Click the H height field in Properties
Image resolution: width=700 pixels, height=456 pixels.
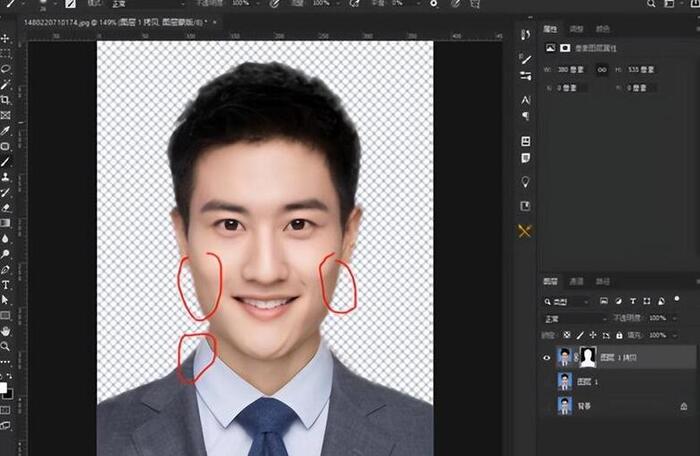click(641, 70)
